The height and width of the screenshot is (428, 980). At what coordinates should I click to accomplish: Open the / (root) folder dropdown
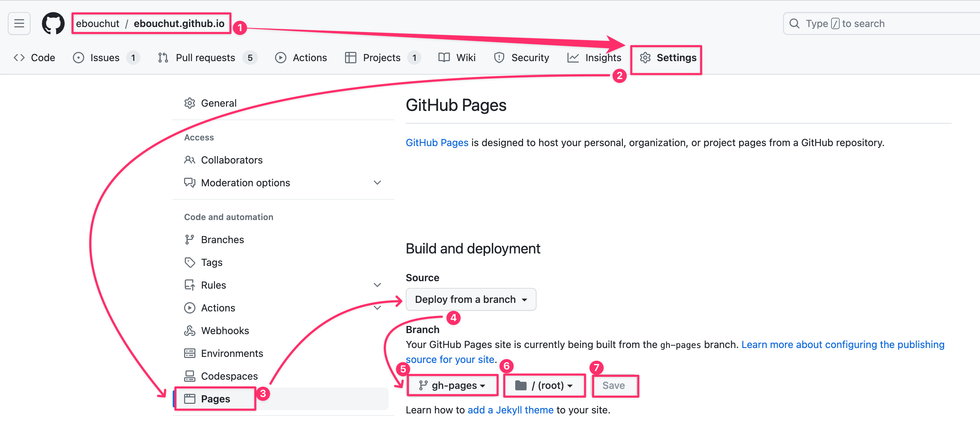tap(544, 385)
